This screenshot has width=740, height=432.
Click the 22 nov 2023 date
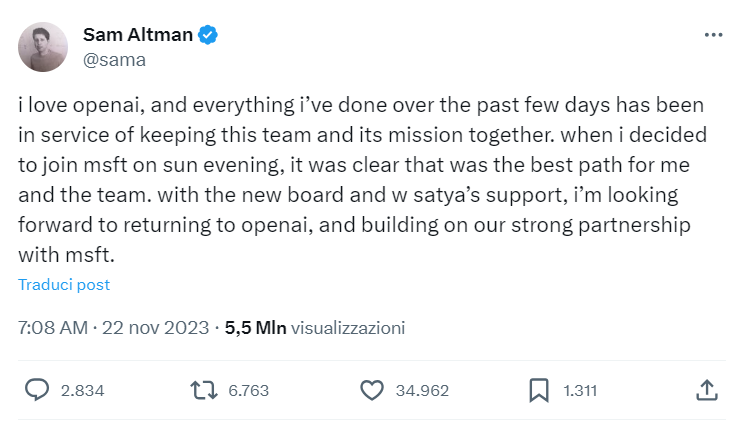[x=154, y=328]
